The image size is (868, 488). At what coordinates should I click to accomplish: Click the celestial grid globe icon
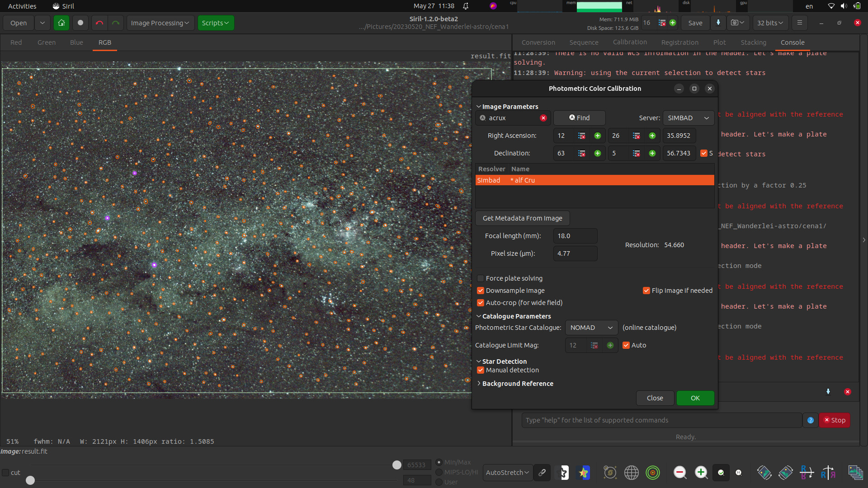(x=631, y=473)
